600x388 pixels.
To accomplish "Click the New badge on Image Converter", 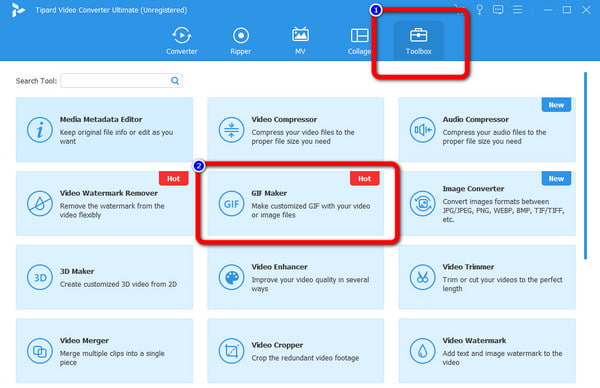I will [556, 178].
